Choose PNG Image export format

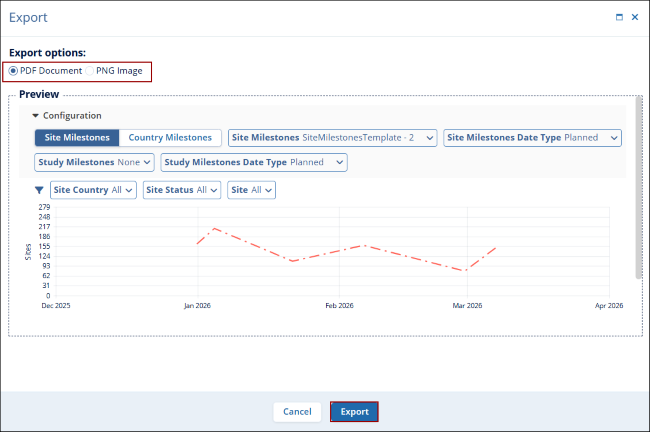pos(90,71)
